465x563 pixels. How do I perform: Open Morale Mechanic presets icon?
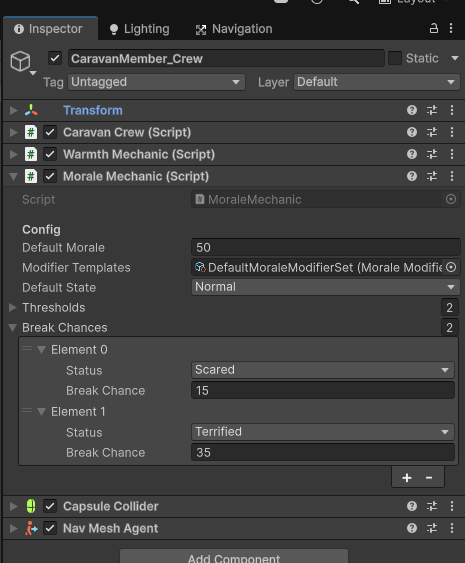432,176
